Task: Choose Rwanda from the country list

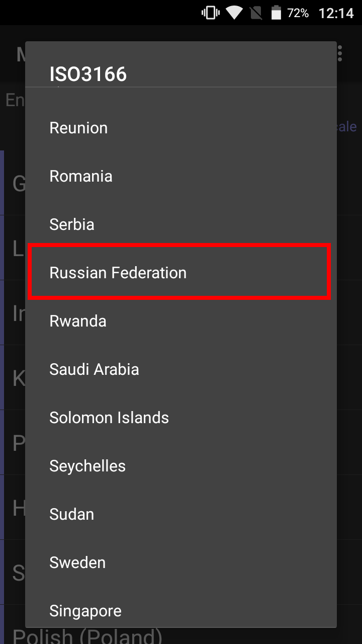Action: coord(181,321)
